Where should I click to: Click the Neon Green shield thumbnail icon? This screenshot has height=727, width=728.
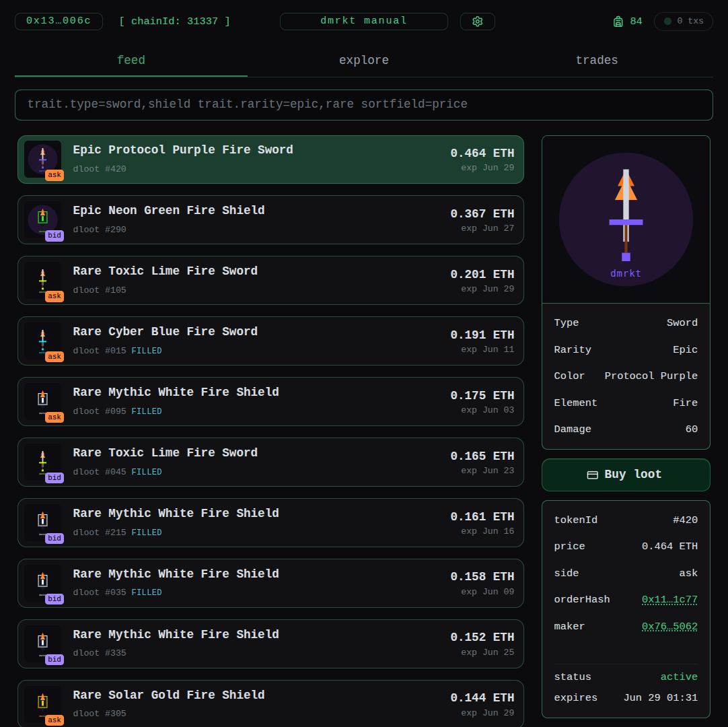[x=42, y=219]
